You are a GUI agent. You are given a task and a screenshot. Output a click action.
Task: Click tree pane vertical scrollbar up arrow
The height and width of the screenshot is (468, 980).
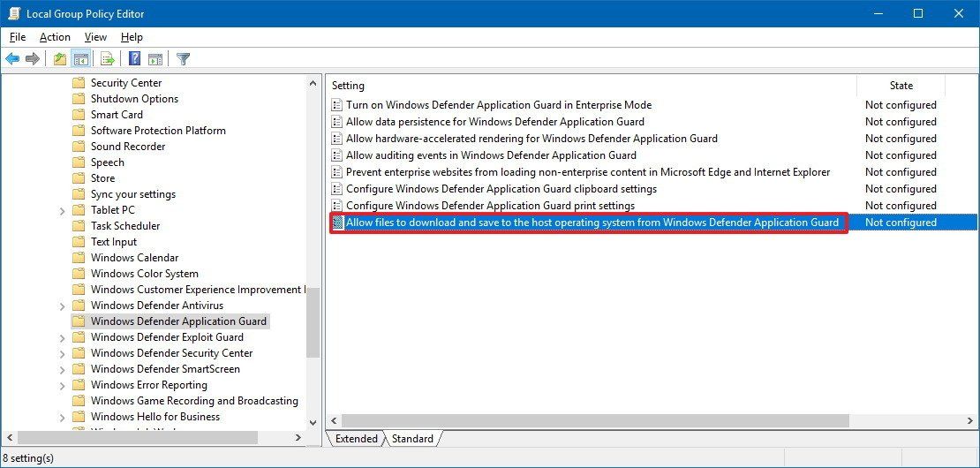pyautogui.click(x=313, y=82)
